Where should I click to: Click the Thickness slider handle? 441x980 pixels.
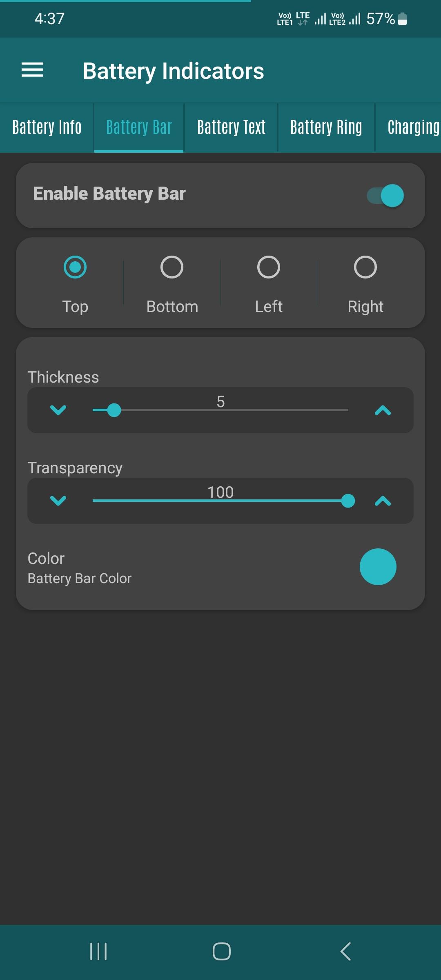click(x=114, y=410)
